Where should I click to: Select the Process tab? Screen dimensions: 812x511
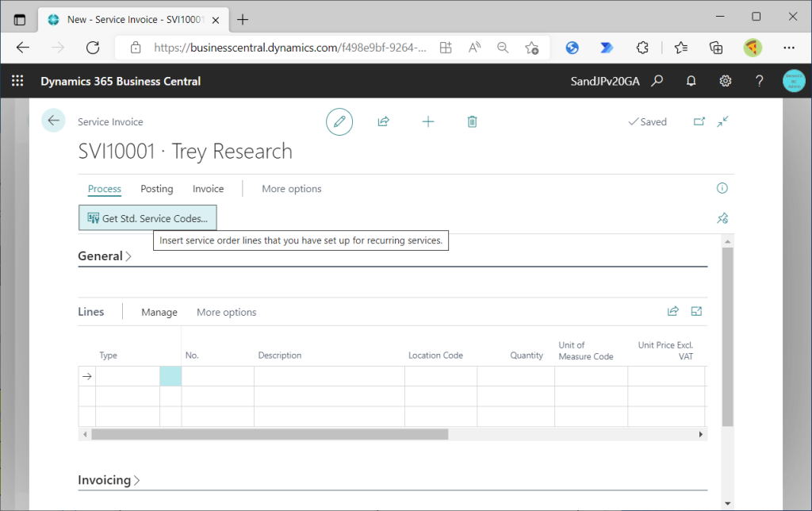point(105,189)
